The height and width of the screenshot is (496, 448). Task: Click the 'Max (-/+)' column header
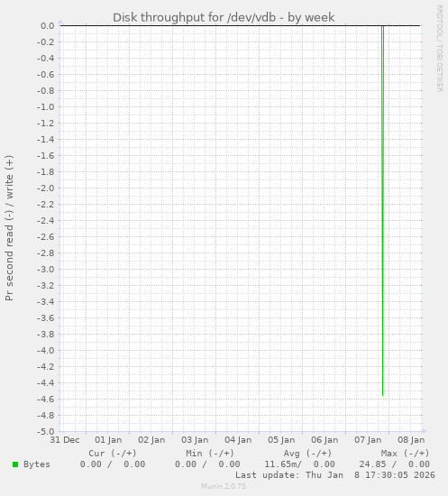click(406, 454)
